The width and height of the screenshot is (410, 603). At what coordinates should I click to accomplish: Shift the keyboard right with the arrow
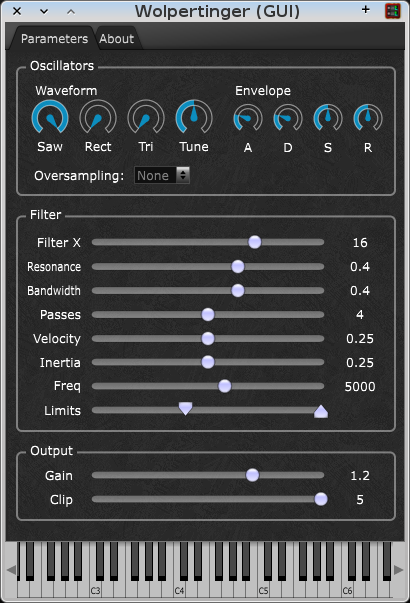coord(399,570)
